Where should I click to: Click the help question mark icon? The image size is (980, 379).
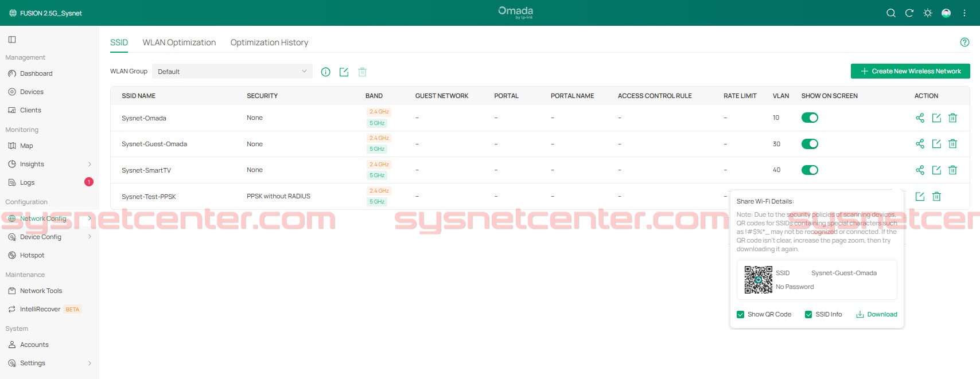tap(965, 42)
